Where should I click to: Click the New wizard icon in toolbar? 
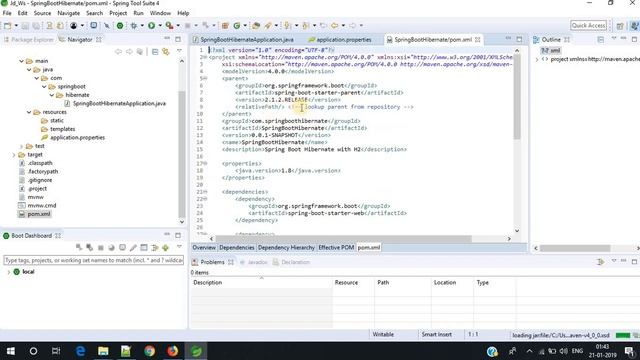click(7, 26)
